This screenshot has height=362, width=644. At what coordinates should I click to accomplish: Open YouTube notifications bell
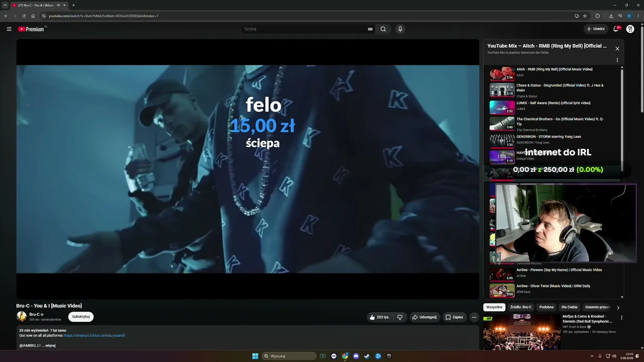click(x=616, y=29)
